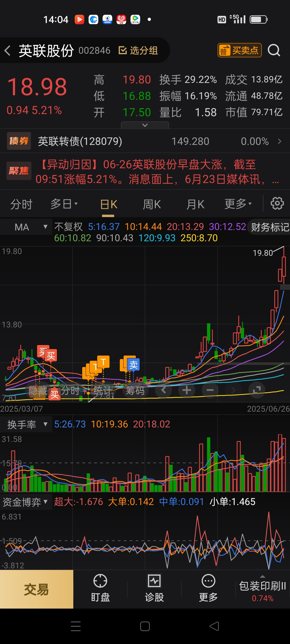Open fullscreen chart with expand icon

pos(257,390)
